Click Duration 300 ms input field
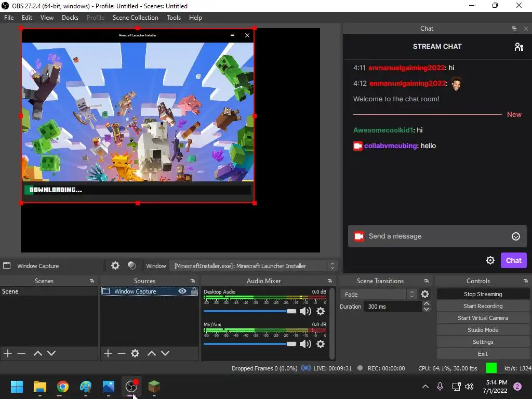This screenshot has width=532, height=399. tap(393, 307)
